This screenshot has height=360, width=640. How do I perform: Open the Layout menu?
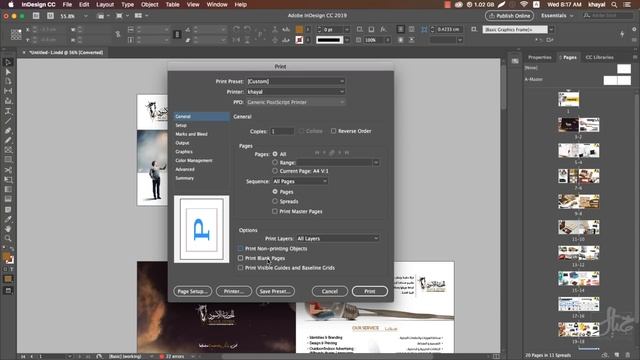tap(105, 4)
